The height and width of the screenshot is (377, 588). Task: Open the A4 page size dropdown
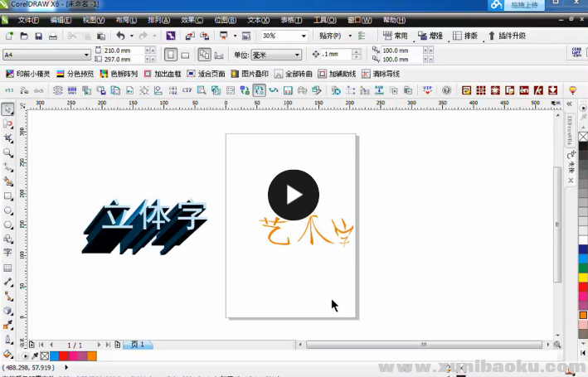(87, 55)
